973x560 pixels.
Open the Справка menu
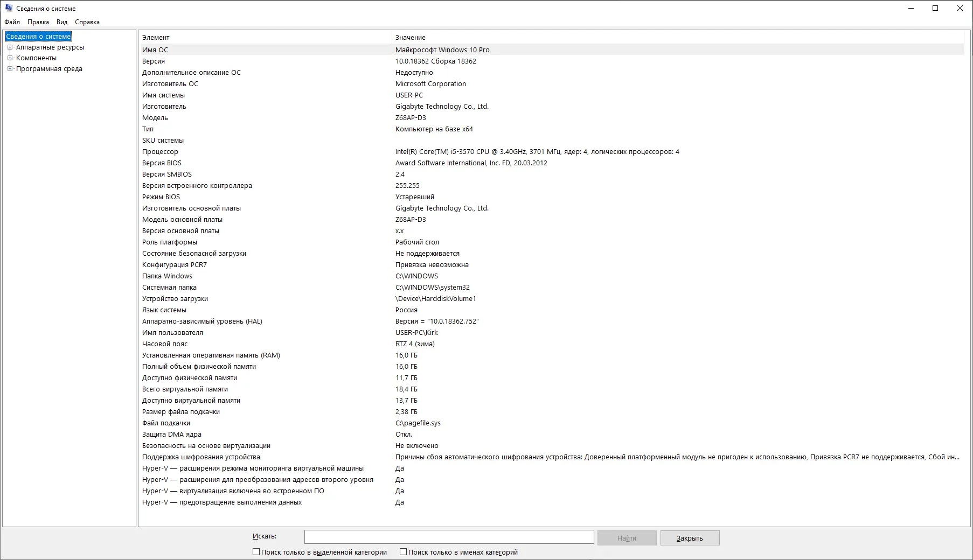click(x=87, y=22)
